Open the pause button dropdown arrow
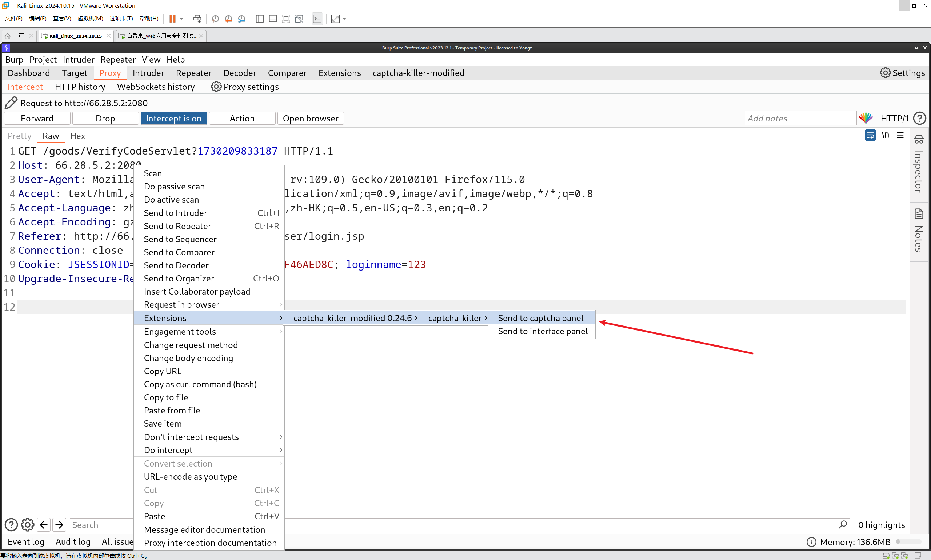 181,19
